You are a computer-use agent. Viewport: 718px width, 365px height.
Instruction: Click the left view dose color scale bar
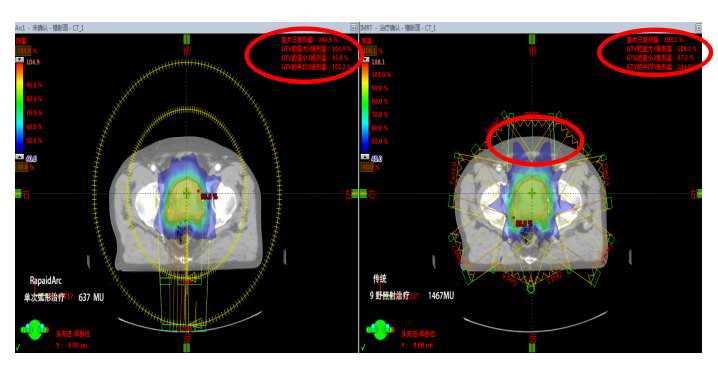pyautogui.click(x=20, y=108)
